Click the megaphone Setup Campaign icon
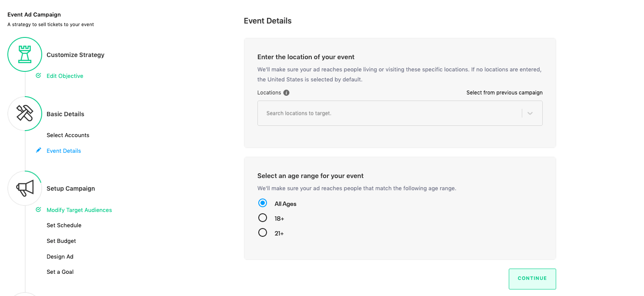This screenshot has width=644, height=296. 25,188
